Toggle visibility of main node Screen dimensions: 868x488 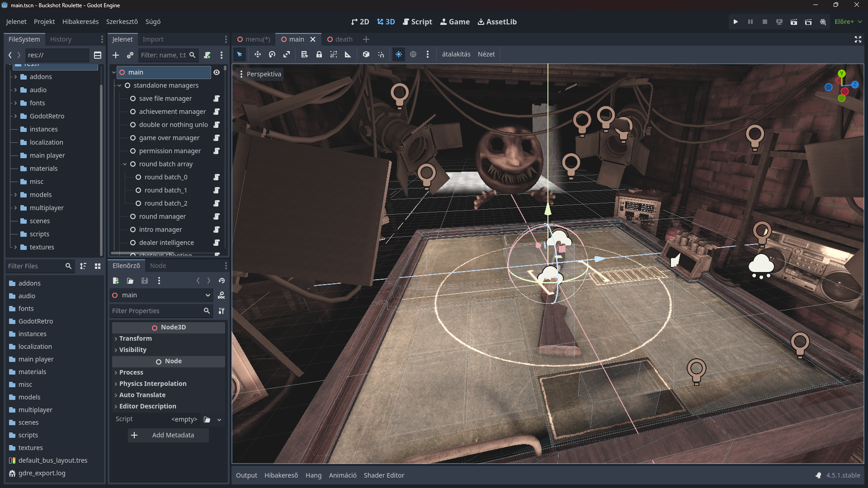(217, 72)
